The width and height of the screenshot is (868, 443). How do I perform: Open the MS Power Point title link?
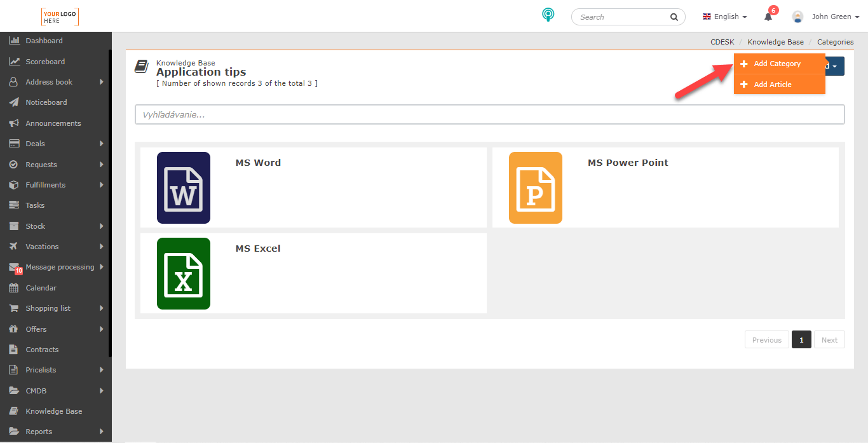click(628, 163)
